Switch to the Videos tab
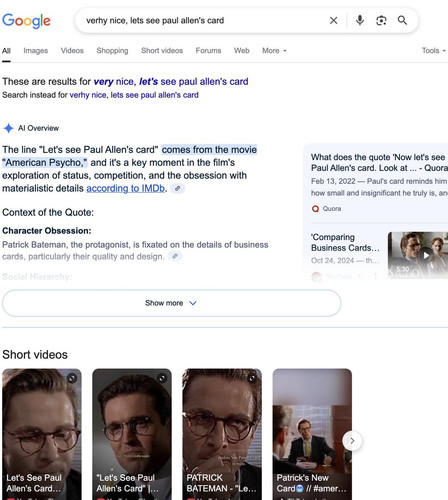Image resolution: width=448 pixels, height=500 pixels. pyautogui.click(x=72, y=51)
